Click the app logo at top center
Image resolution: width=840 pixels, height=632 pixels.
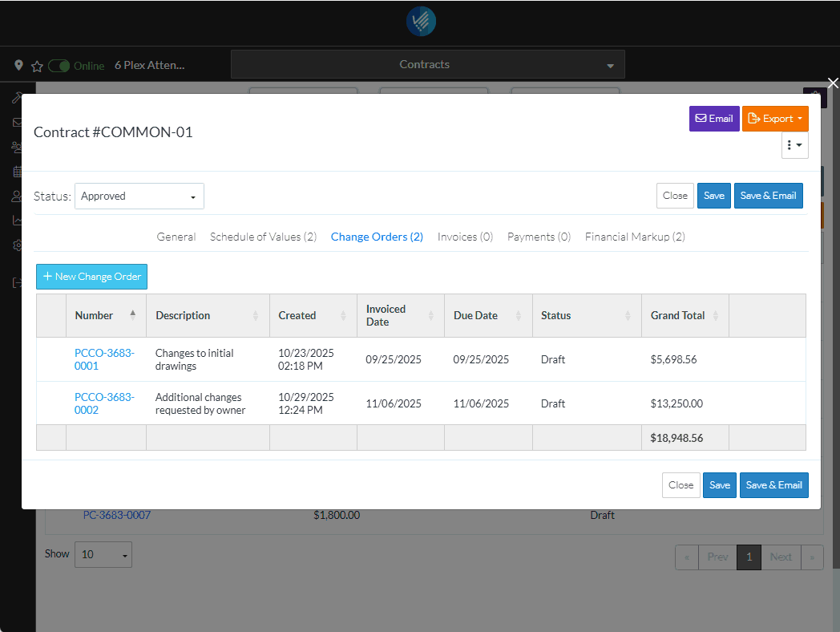pos(421,22)
